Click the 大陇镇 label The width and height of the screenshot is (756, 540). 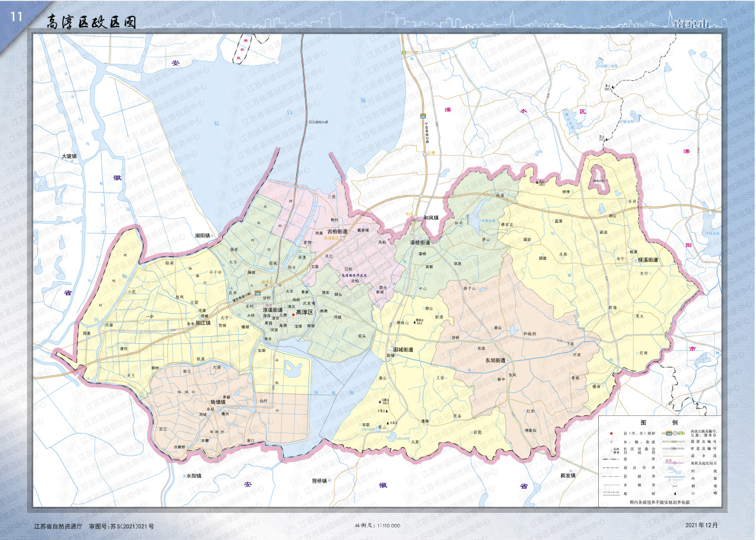pos(69,157)
